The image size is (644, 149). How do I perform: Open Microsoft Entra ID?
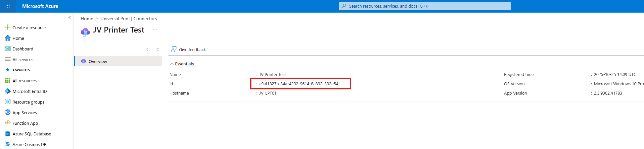pyautogui.click(x=30, y=91)
